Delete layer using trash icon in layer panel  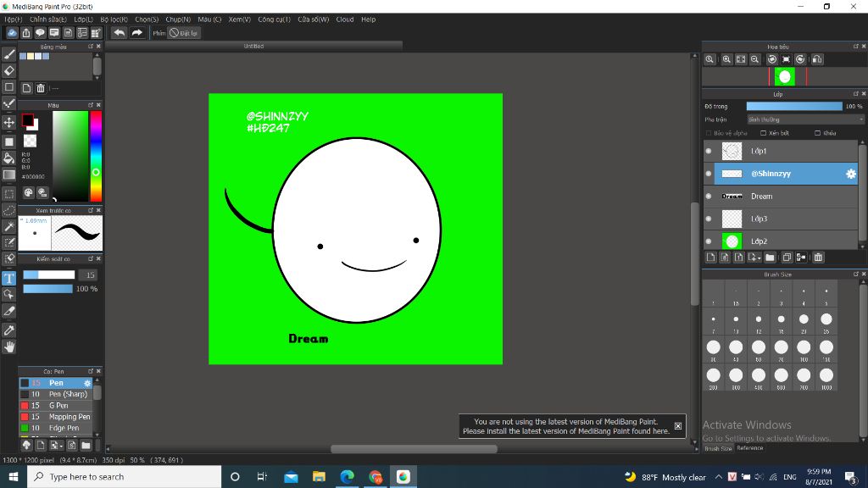point(818,258)
